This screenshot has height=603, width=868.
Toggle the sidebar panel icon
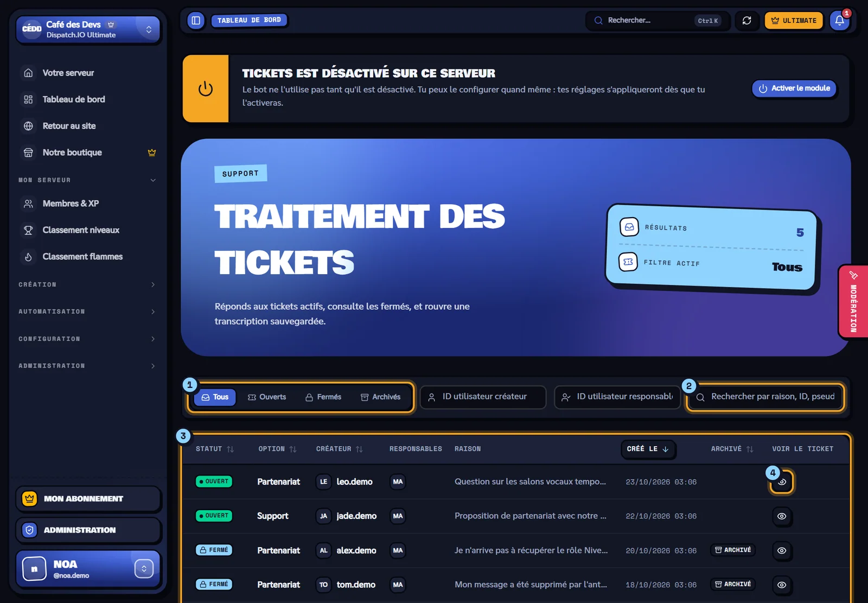(196, 21)
